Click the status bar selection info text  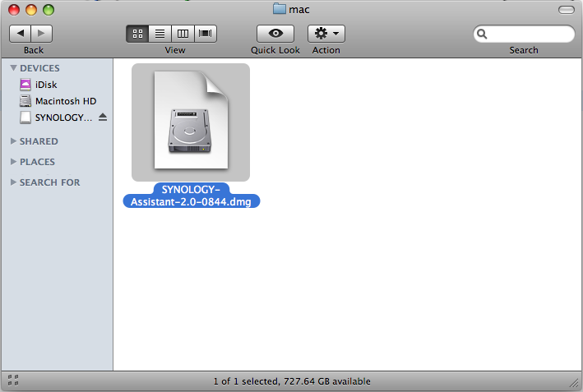[x=292, y=381]
